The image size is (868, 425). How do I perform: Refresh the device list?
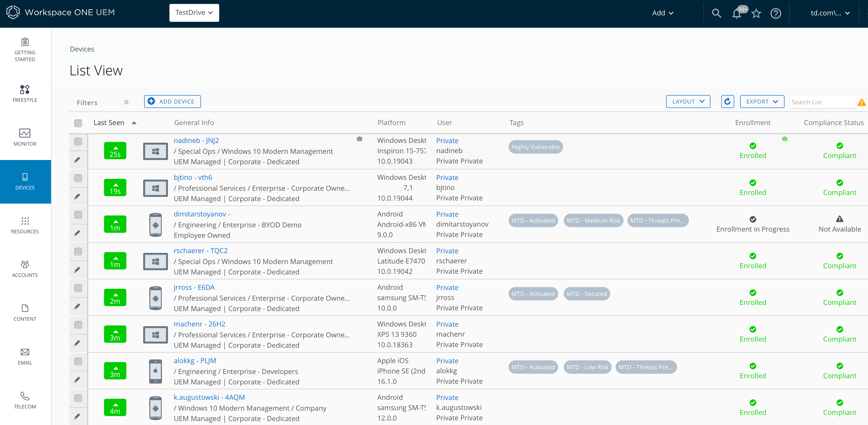coord(728,101)
